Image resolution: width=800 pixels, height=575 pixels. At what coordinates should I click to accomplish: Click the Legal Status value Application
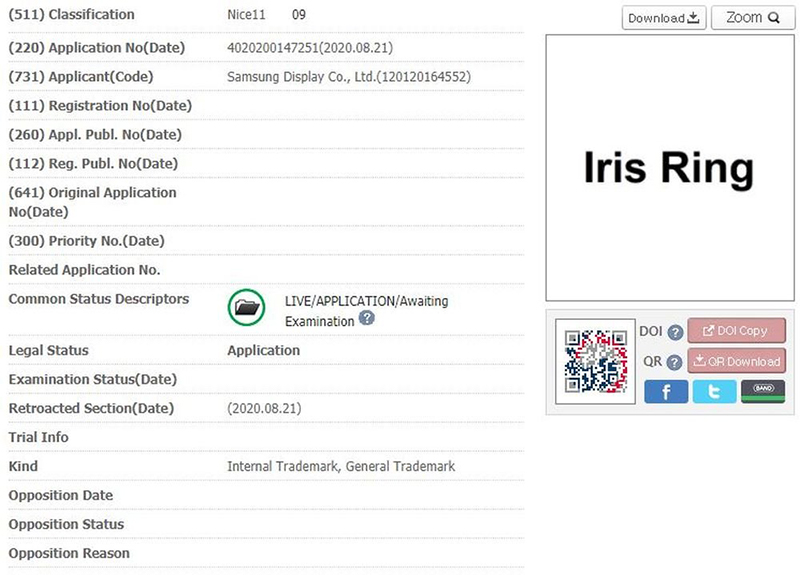tap(263, 350)
